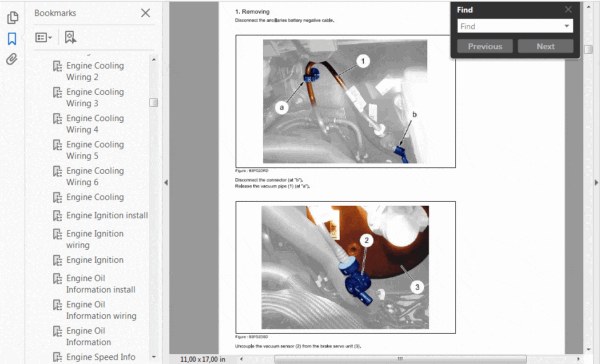Click the find current bookmark icon
This screenshot has width=600, height=364.
70,37
